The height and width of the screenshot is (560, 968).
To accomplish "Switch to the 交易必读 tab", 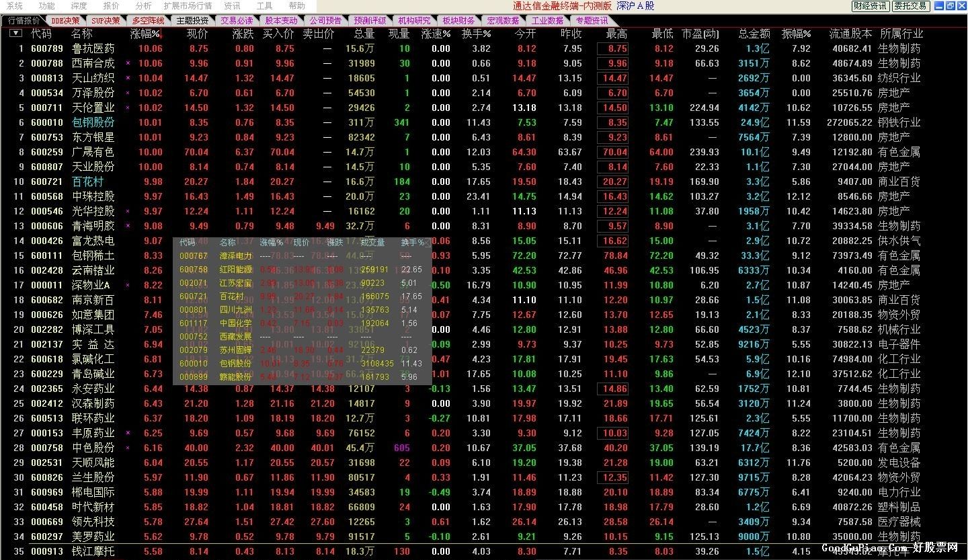I will point(237,21).
